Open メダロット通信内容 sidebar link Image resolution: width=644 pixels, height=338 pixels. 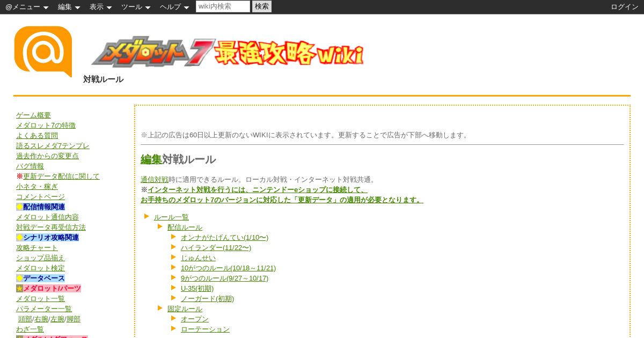pyautogui.click(x=47, y=217)
